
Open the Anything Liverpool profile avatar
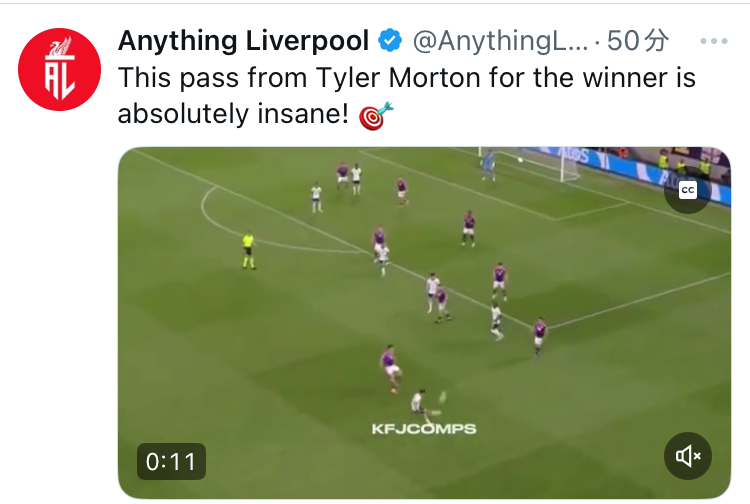(x=59, y=69)
